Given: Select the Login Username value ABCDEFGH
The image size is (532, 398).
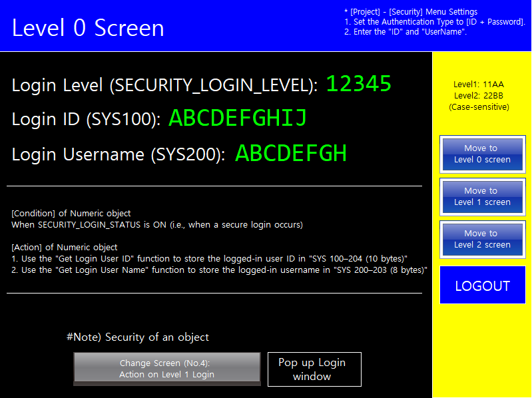Looking at the screenshot, I should (291, 153).
